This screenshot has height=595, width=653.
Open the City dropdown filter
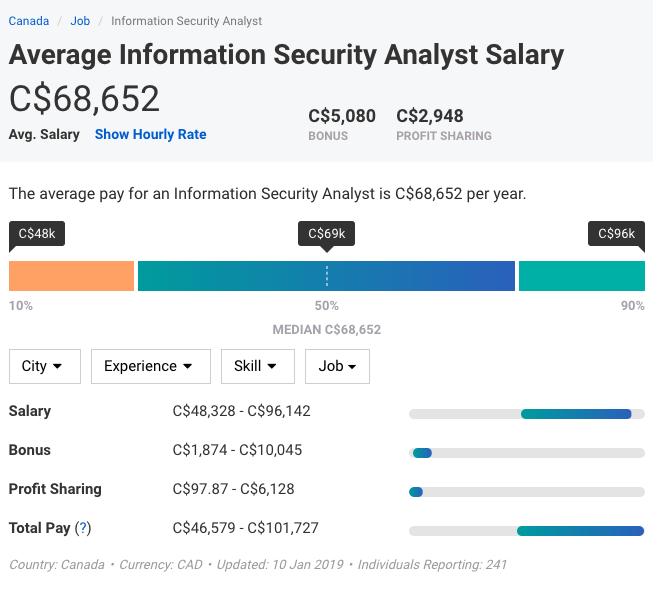(x=43, y=366)
